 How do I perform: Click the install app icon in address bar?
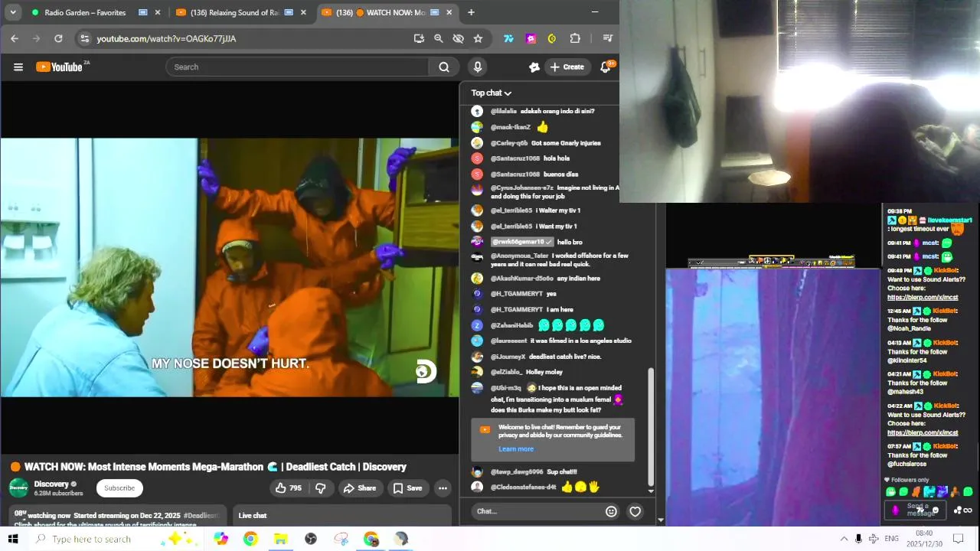point(419,38)
